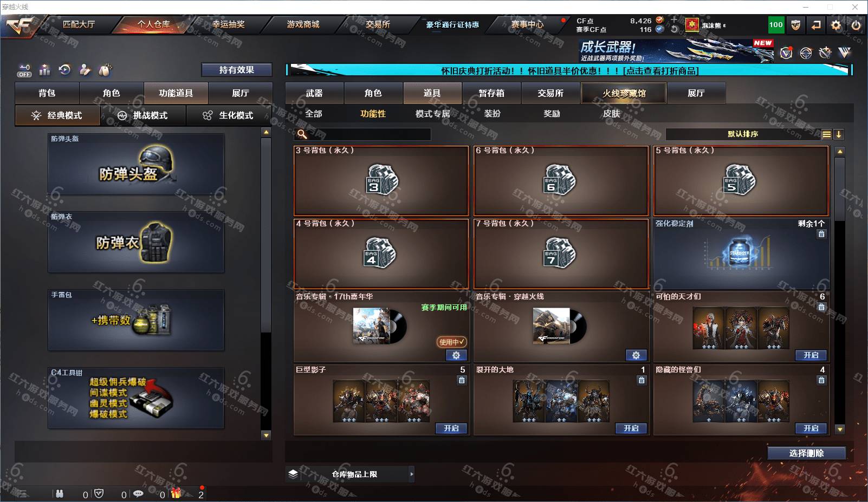Viewport: 868px width, 502px height.
Task: Open the ranking podium icon
Action: 45,70
